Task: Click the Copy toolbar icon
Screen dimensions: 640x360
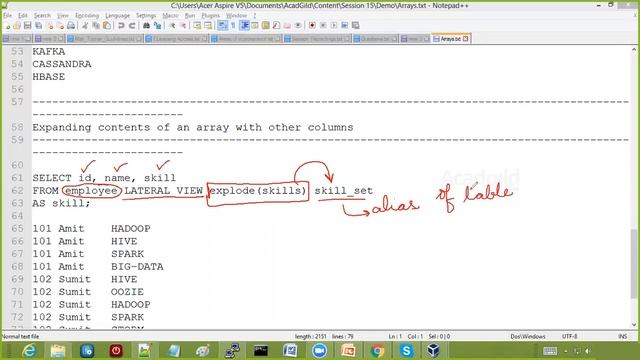Action: pos(96,26)
